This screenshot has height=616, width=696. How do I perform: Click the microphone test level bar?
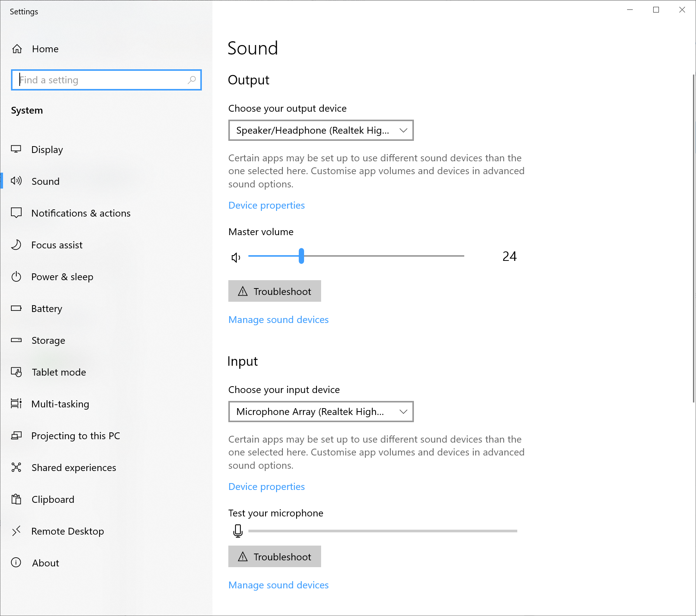pos(382,531)
